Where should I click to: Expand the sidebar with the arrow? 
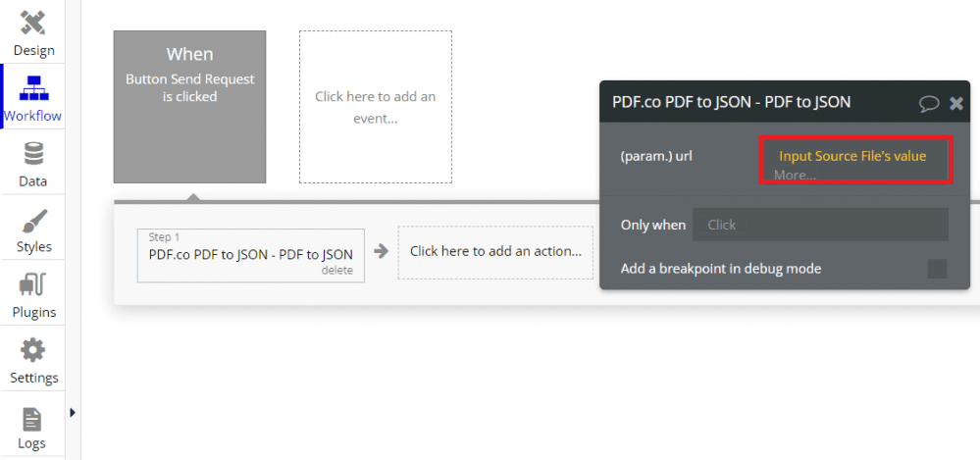point(73,413)
